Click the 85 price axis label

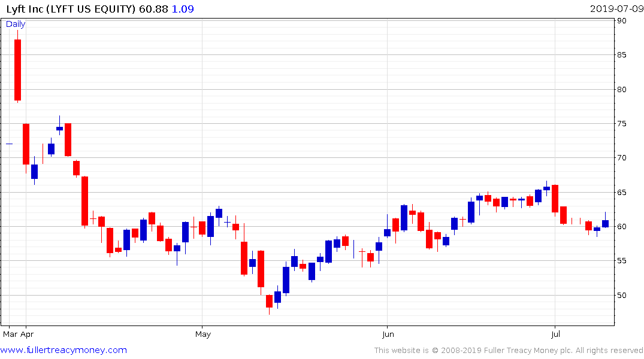pos(622,55)
